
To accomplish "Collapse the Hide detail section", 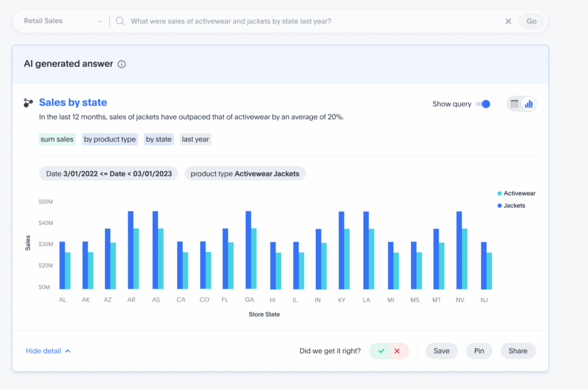I will 48,351.
